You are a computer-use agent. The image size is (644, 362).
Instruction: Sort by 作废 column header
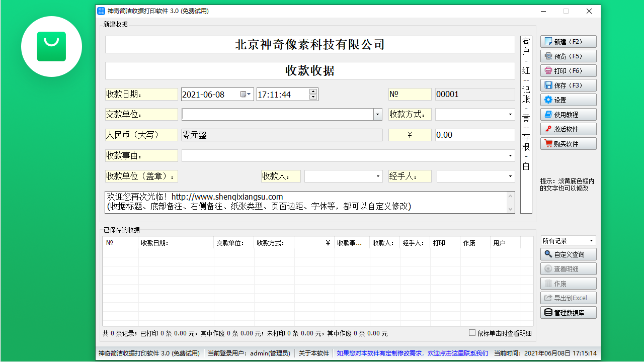coord(475,243)
